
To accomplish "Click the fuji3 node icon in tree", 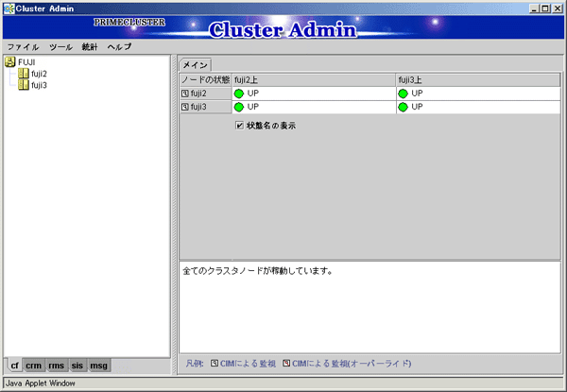I will coord(24,85).
